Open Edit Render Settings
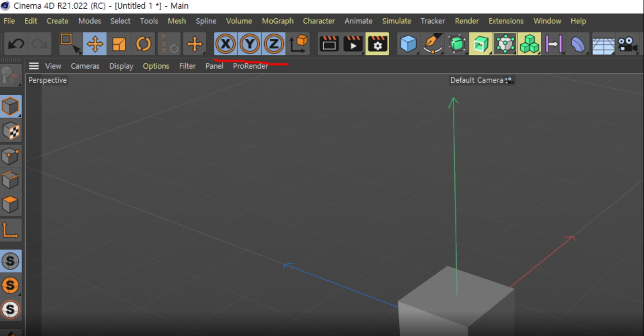This screenshot has height=336, width=644. 377,44
